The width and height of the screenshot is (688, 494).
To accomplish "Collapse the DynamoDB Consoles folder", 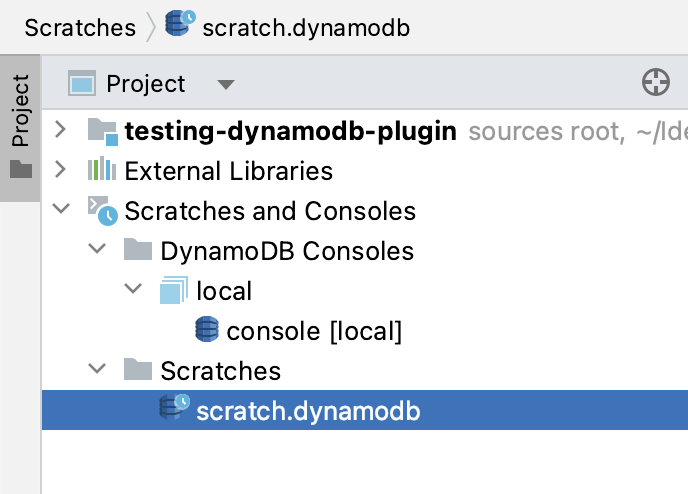I will click(97, 250).
